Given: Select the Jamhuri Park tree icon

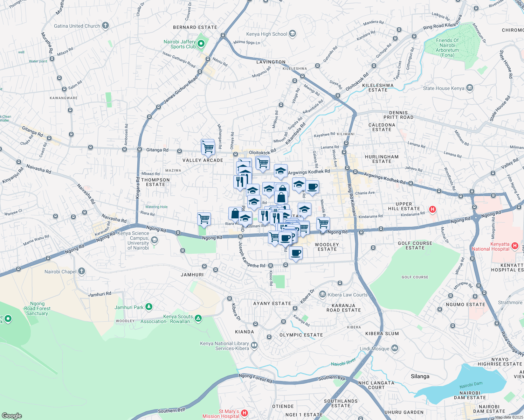Looking at the screenshot, I should [x=149, y=306].
